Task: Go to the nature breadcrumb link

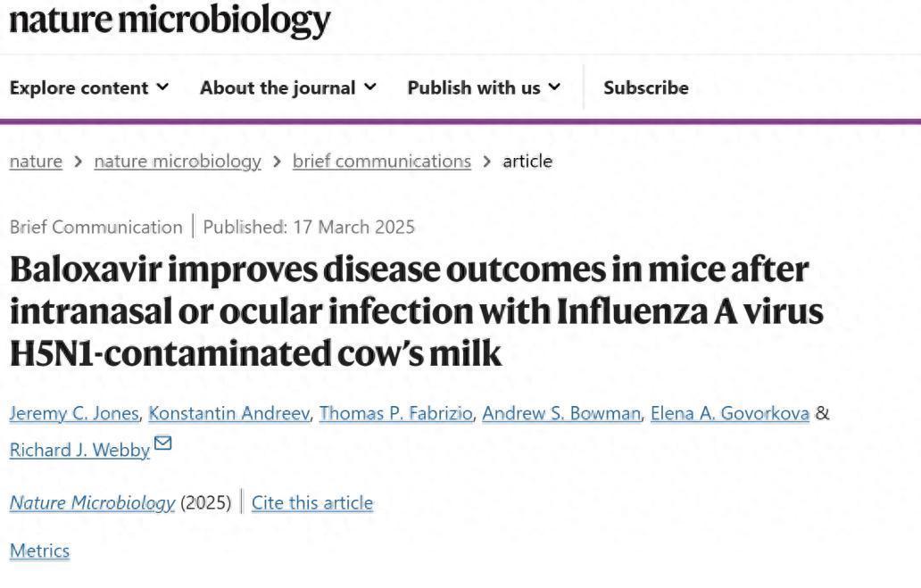Action: (36, 161)
